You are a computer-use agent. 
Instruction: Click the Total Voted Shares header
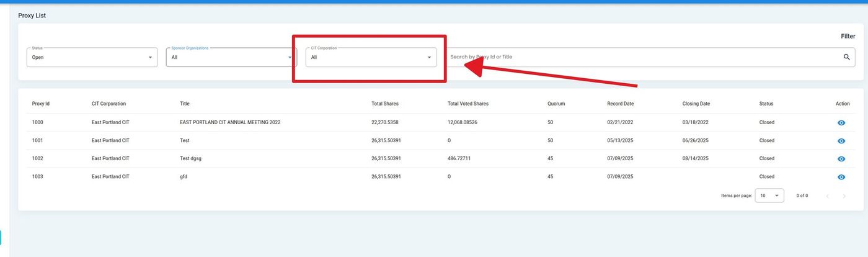pyautogui.click(x=467, y=104)
